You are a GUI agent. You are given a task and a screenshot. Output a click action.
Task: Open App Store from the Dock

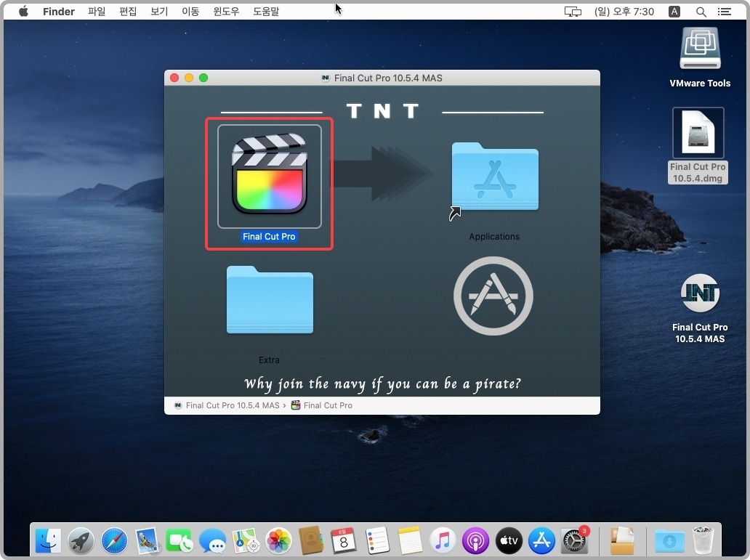tap(541, 541)
